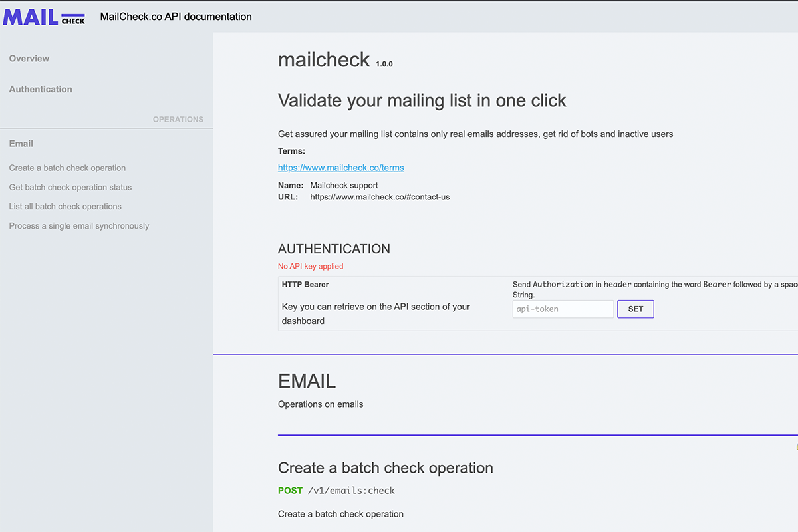The width and height of the screenshot is (798, 532).
Task: Open Create a batch check operation link
Action: coord(67,168)
